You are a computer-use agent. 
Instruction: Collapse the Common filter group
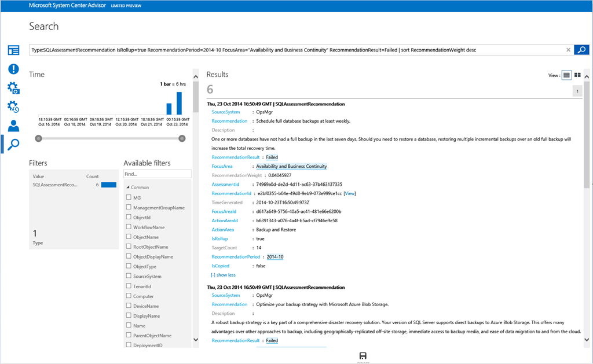[x=128, y=187]
